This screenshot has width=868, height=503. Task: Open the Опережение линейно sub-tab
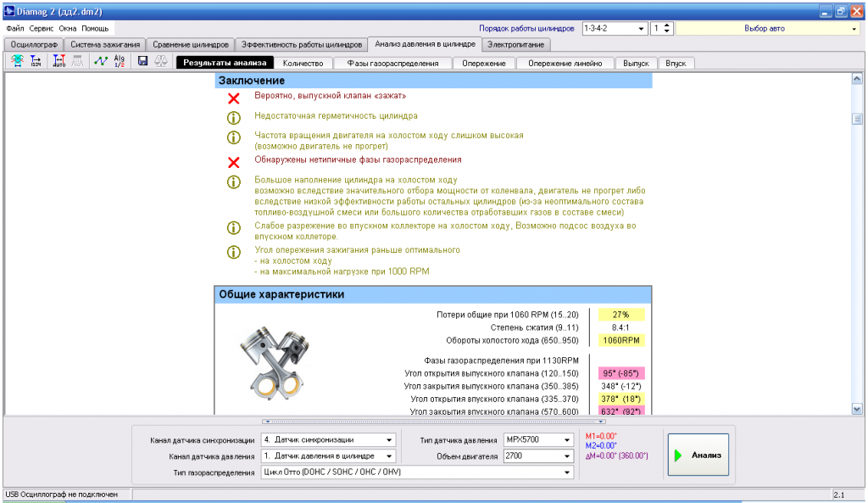point(565,63)
